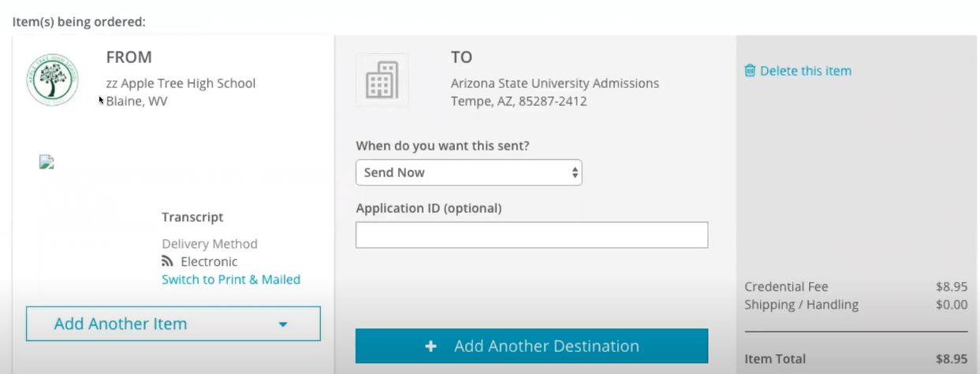Select the Transcript item label
Viewport: 980px width, 374px height.
(x=192, y=217)
